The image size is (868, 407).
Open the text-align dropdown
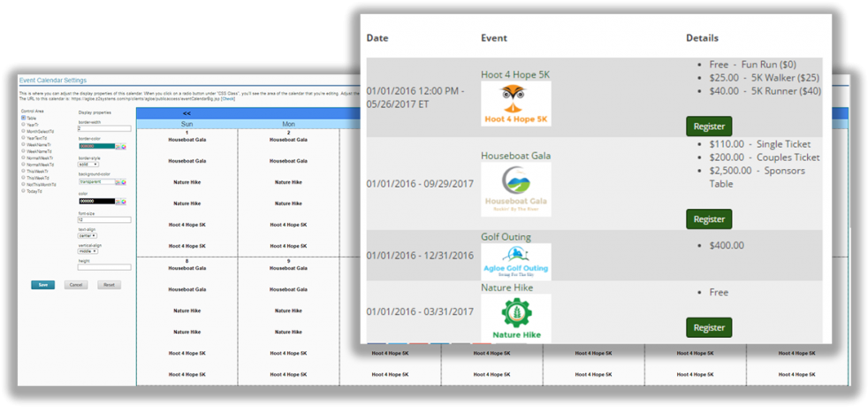click(x=88, y=236)
